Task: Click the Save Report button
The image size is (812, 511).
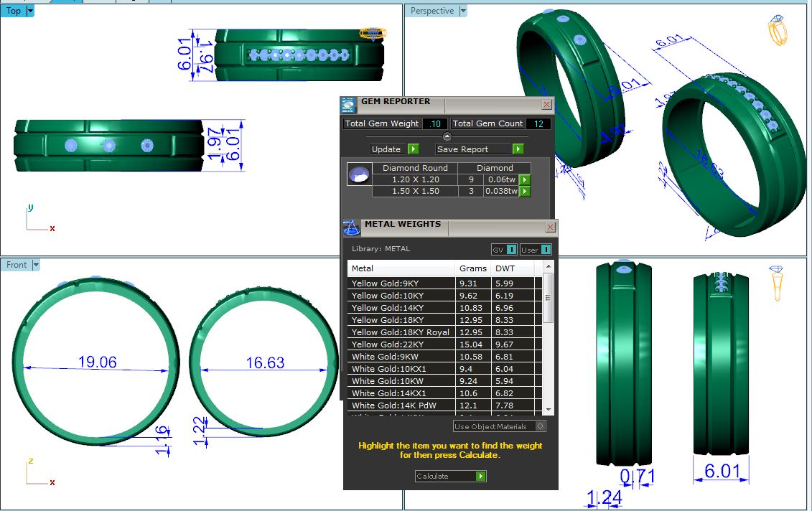Action: coord(472,149)
